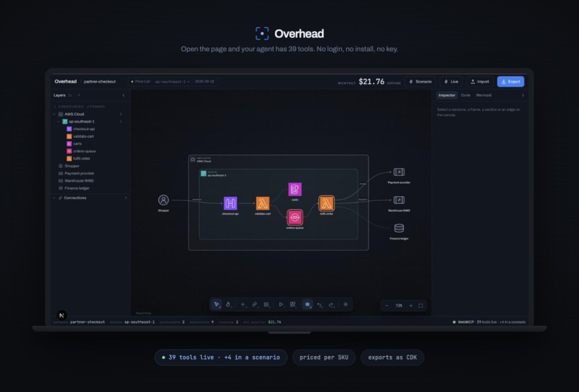Select the Payment provider canvas node

tap(399, 172)
